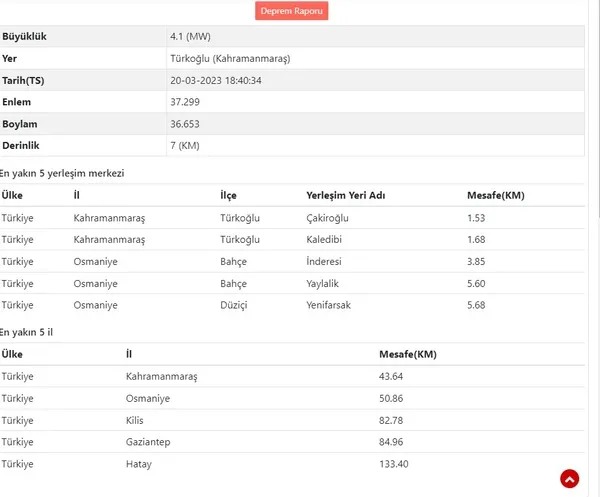
Task: Click Türkiye cell in Hatay row
Action: 17,464
